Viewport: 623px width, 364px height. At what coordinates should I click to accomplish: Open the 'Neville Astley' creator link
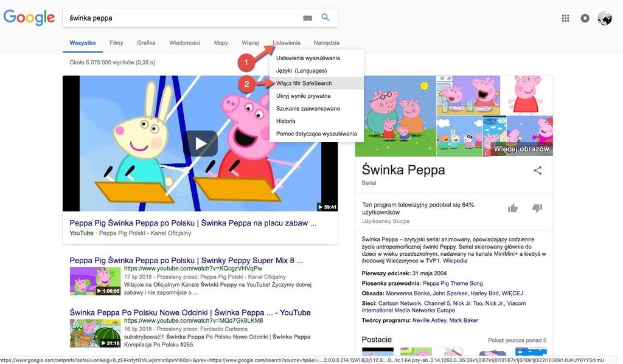point(429,320)
